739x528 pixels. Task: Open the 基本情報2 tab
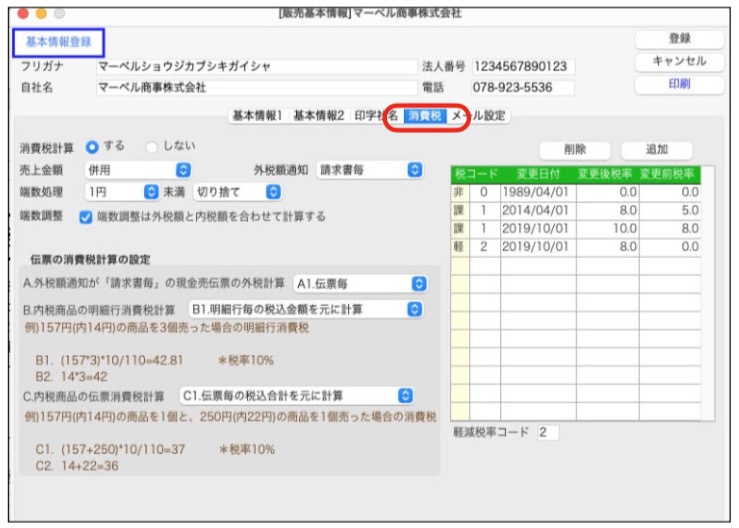[318, 116]
